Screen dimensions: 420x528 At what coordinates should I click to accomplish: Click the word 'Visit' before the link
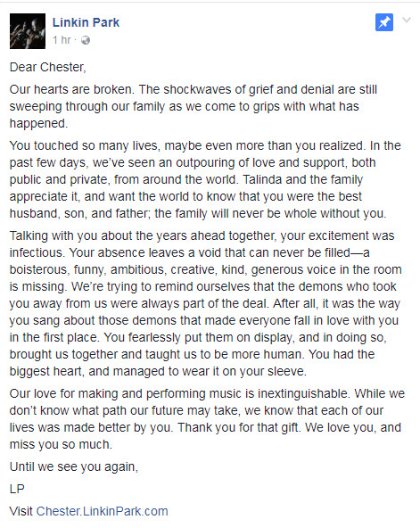21,511
